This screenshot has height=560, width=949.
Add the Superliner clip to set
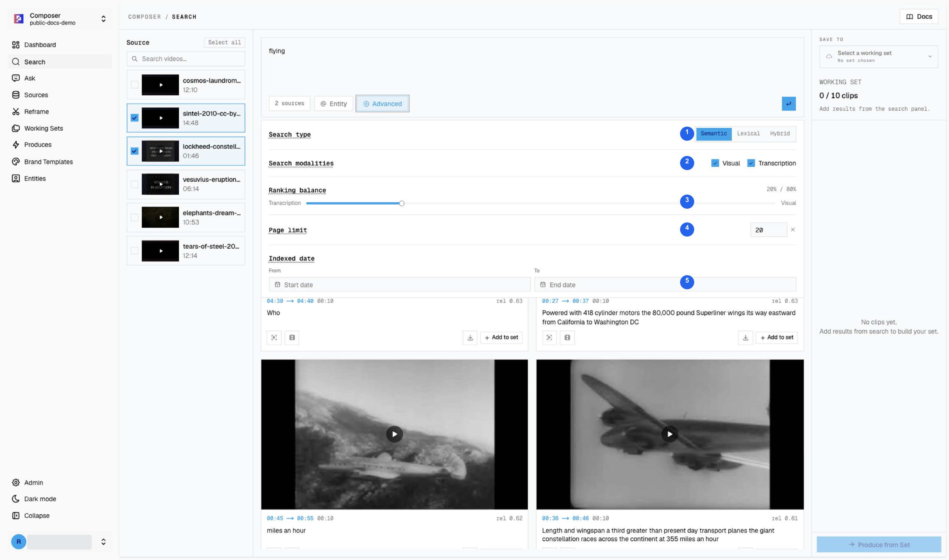(x=776, y=337)
